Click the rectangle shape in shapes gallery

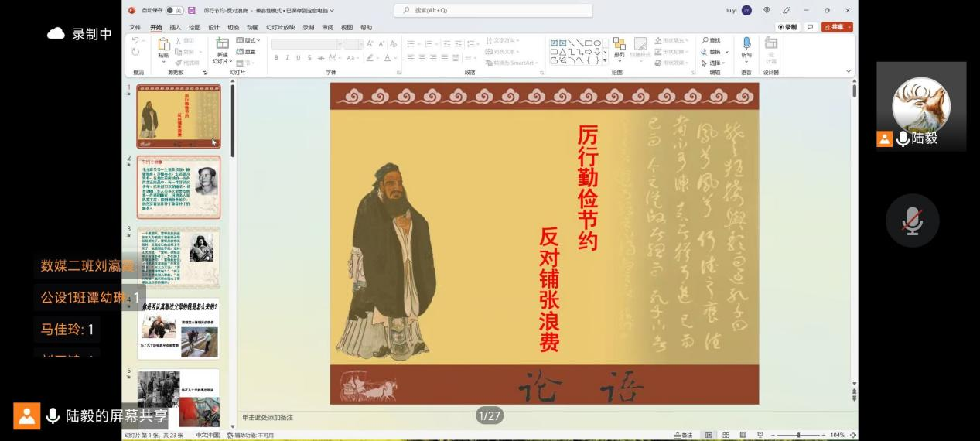click(588, 43)
